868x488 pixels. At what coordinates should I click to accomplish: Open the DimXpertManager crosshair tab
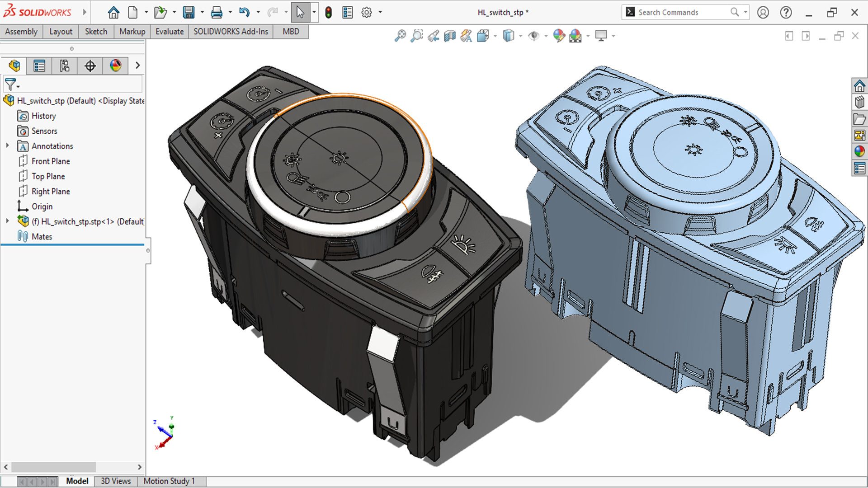point(90,66)
